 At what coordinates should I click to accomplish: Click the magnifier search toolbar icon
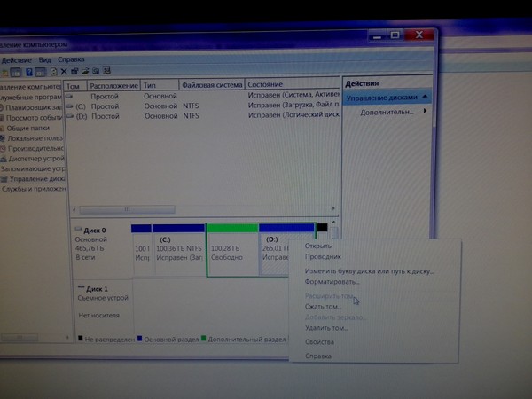coord(96,71)
